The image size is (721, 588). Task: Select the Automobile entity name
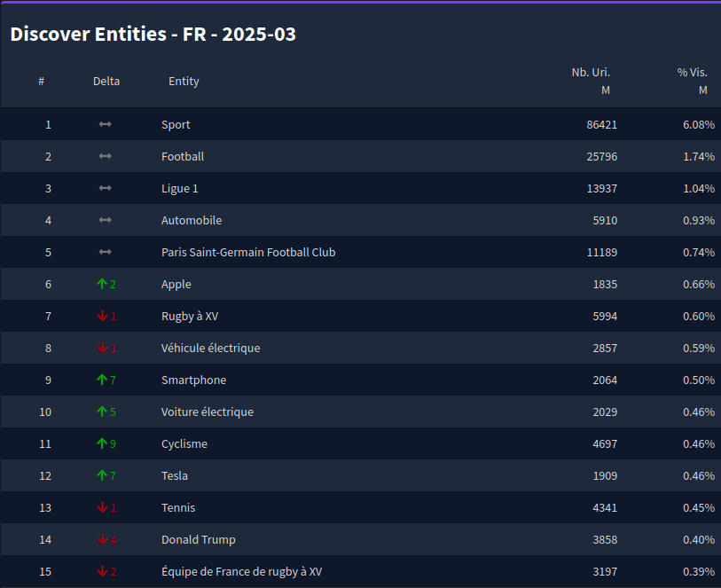192,220
